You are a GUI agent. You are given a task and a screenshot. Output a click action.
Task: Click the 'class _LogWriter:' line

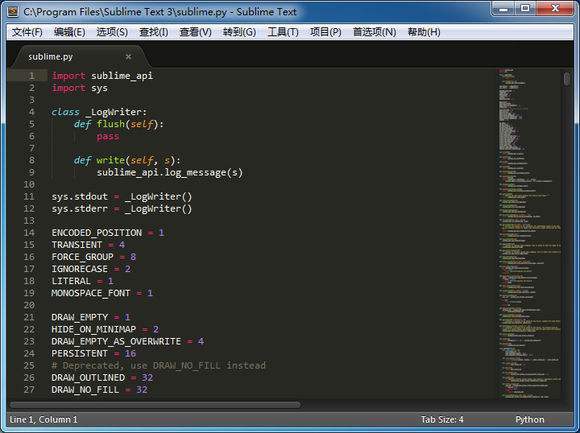pos(99,112)
